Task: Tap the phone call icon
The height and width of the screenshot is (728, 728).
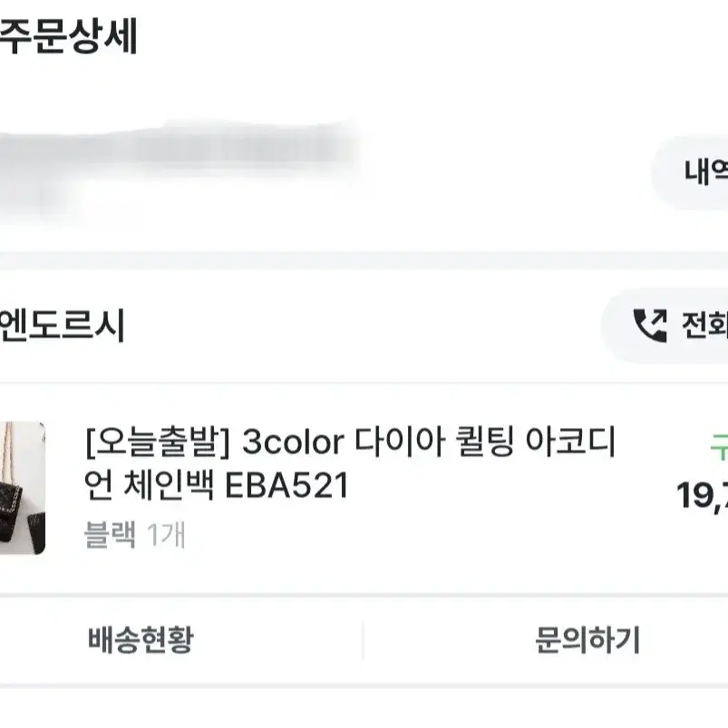Action: [x=650, y=325]
